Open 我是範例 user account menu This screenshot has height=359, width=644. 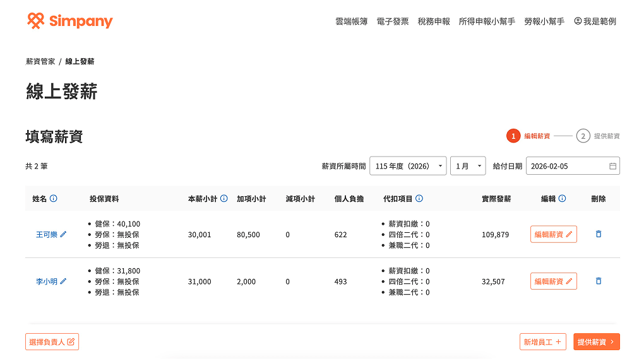595,21
